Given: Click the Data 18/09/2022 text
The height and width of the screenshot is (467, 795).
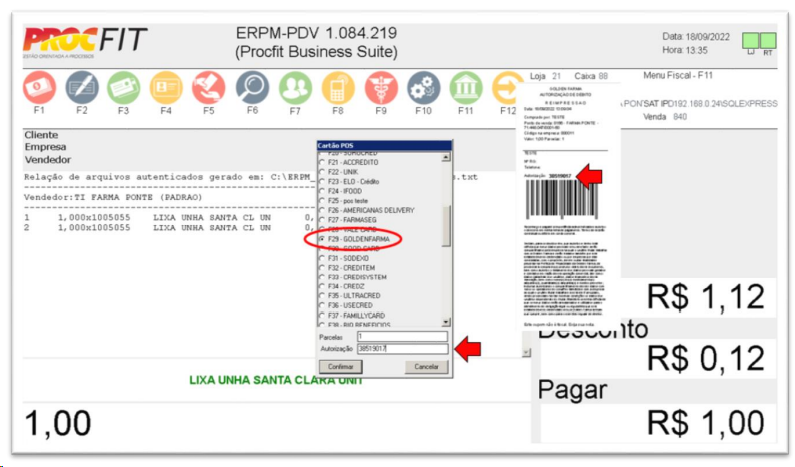Looking at the screenshot, I should tap(696, 37).
